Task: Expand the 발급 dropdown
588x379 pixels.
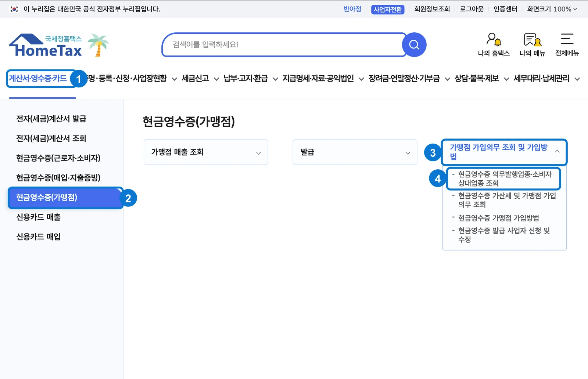Action: click(x=355, y=152)
